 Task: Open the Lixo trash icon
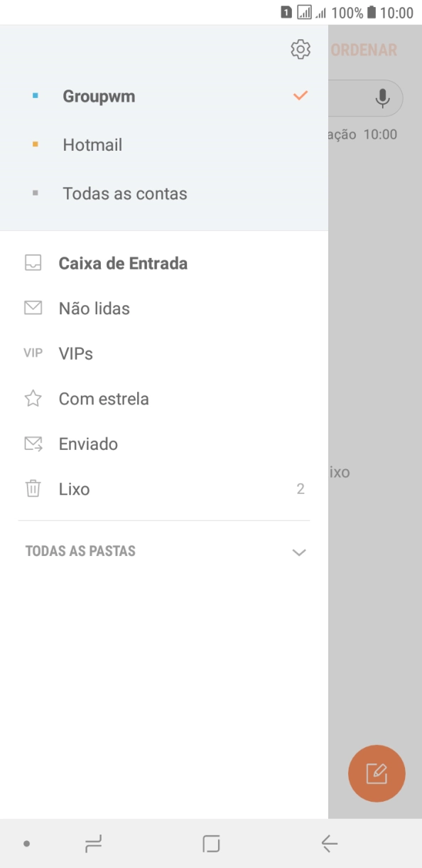33,488
